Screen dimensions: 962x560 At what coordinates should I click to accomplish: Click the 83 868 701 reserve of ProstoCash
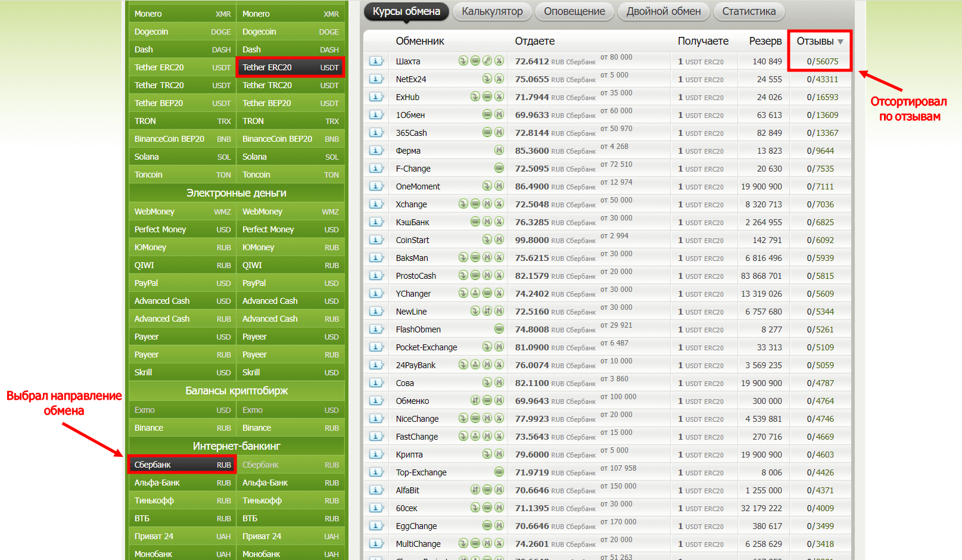(761, 276)
